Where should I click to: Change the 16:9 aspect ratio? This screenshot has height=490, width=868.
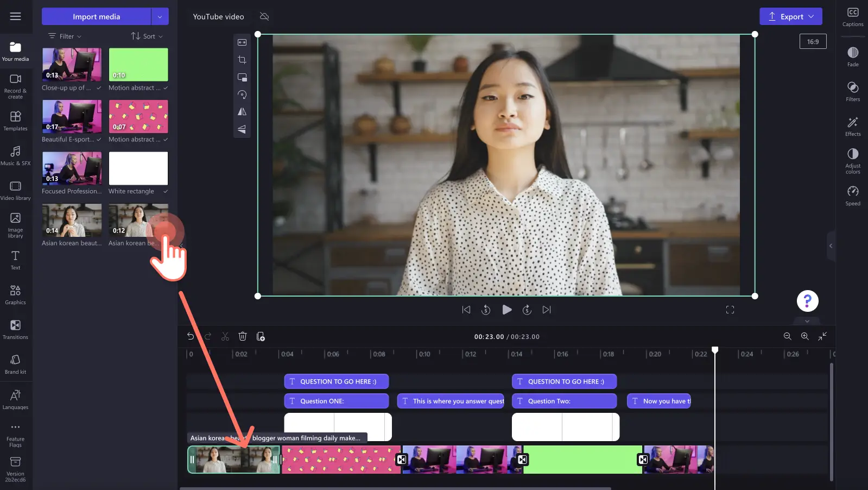pyautogui.click(x=813, y=41)
